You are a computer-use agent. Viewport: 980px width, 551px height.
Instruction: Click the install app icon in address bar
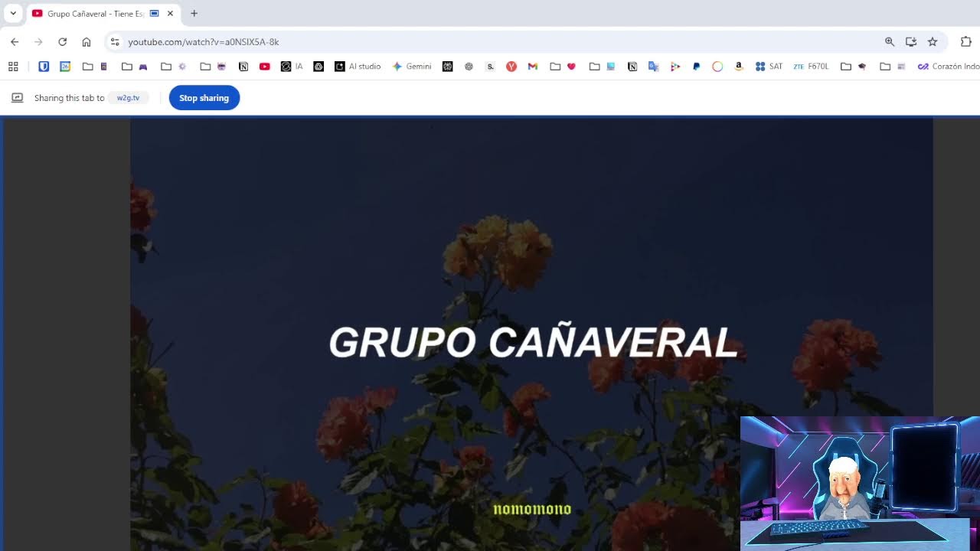click(x=911, y=42)
